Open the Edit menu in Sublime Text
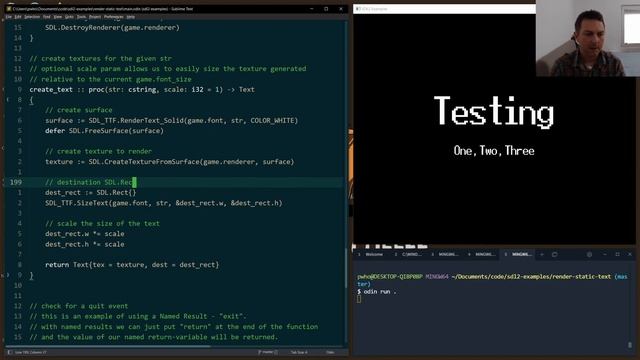The width and height of the screenshot is (640, 360). pyautogui.click(x=18, y=17)
